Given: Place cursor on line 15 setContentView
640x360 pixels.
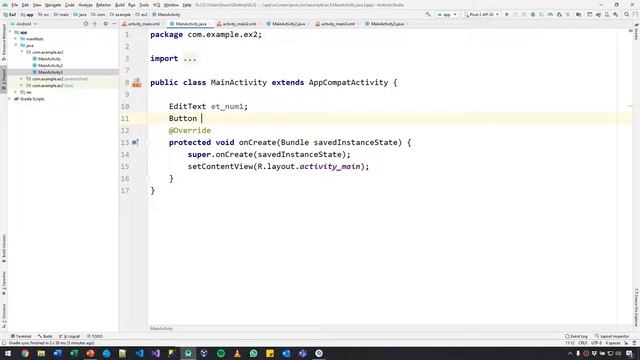Looking at the screenshot, I should tap(278, 167).
